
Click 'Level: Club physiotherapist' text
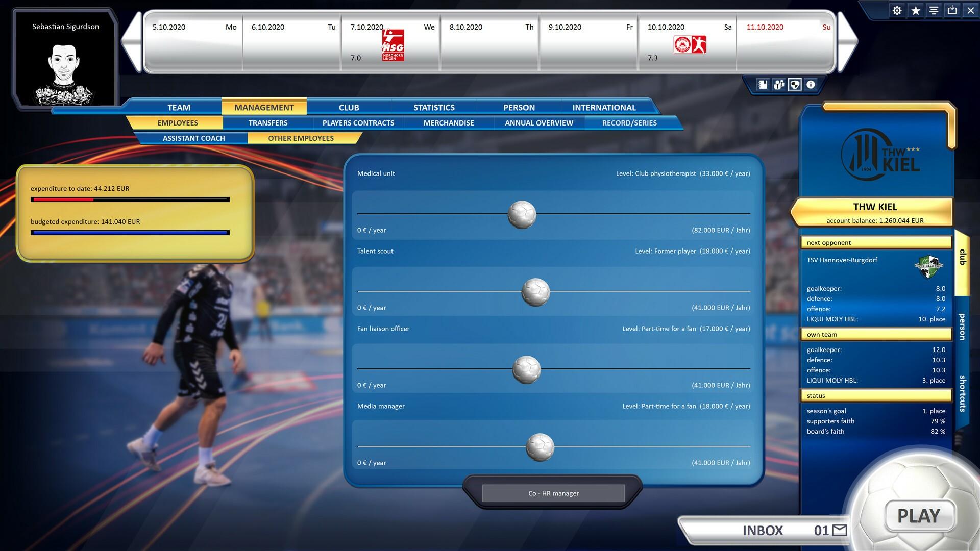pyautogui.click(x=656, y=173)
